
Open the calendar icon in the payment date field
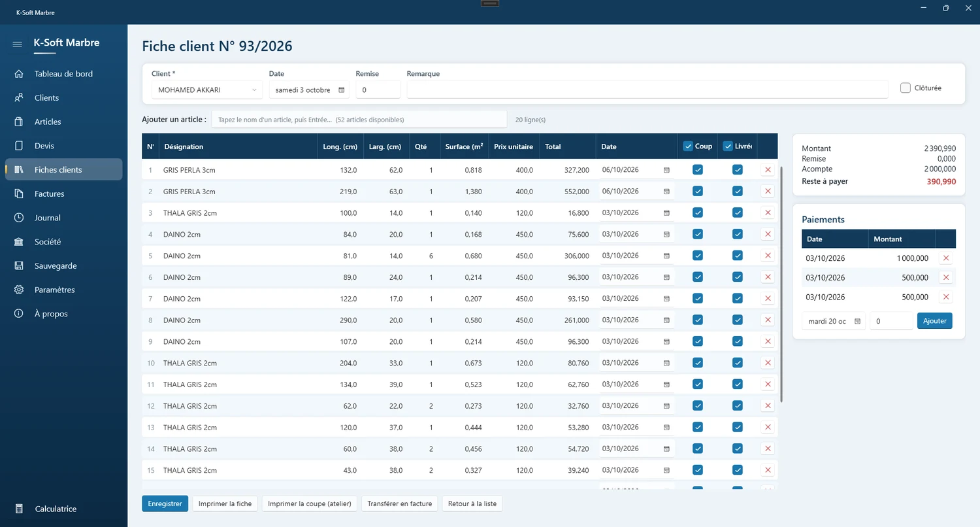(857, 321)
